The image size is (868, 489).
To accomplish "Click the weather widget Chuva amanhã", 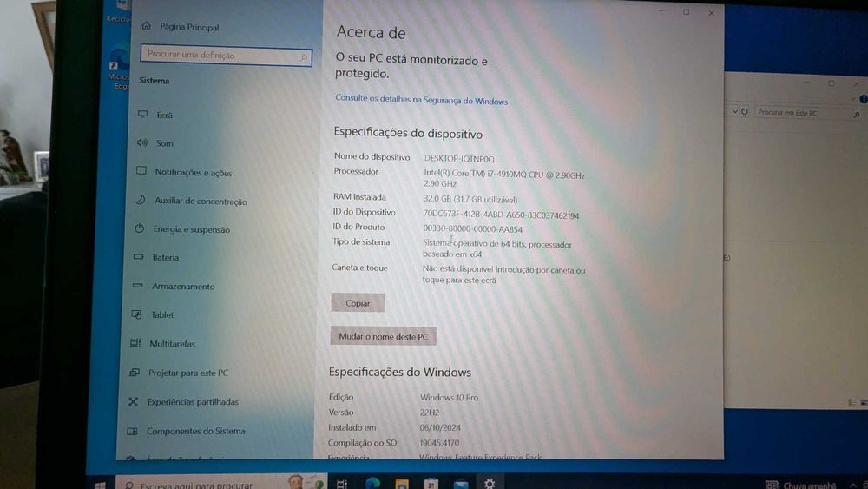I will pos(801,486).
